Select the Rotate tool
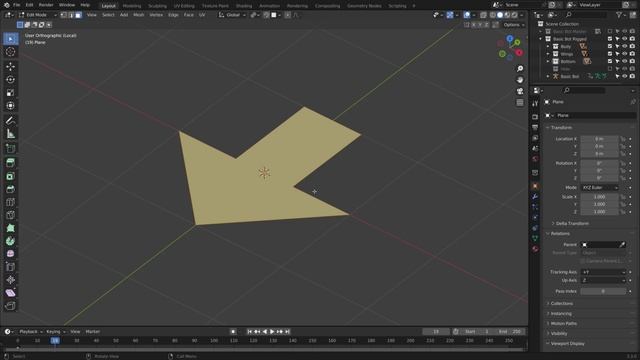 coord(11,80)
